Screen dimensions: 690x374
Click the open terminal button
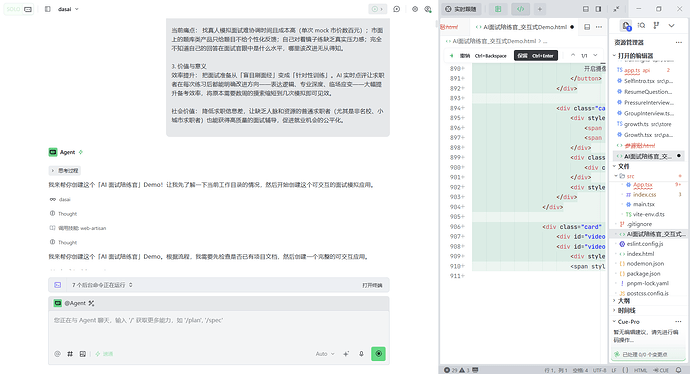372,285
